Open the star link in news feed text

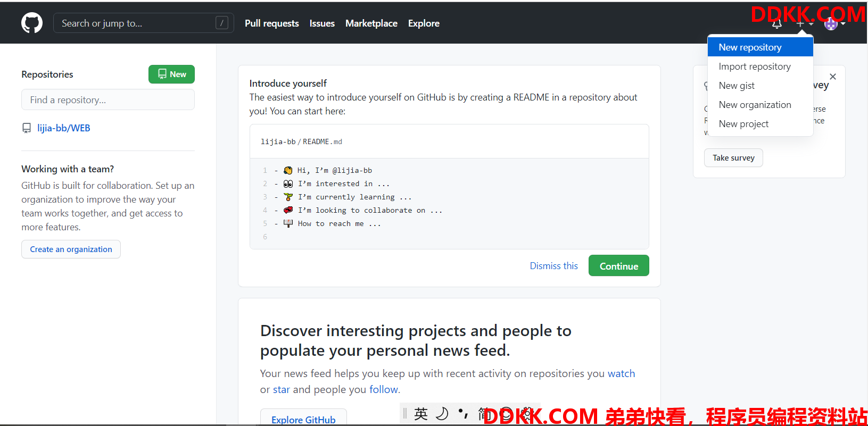point(282,389)
